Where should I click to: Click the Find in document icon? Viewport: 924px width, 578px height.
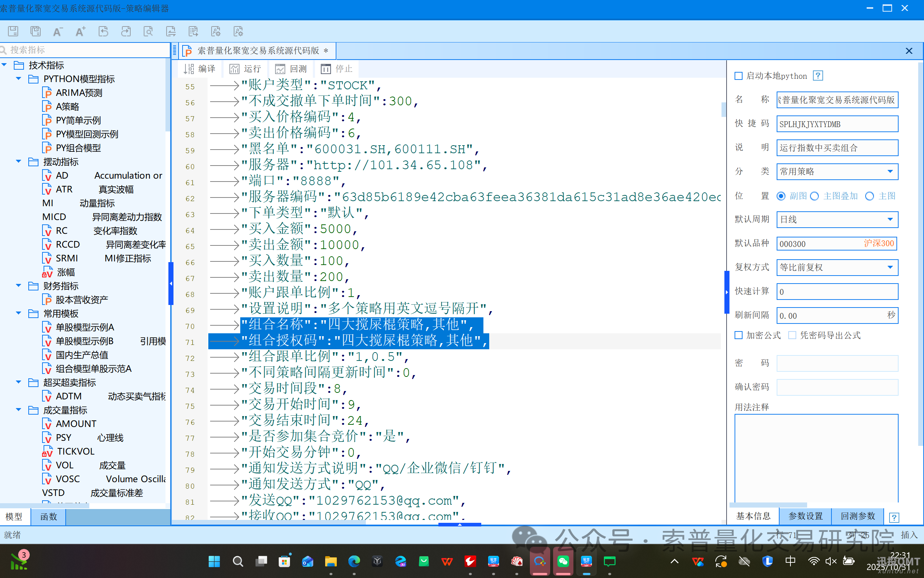(x=148, y=31)
